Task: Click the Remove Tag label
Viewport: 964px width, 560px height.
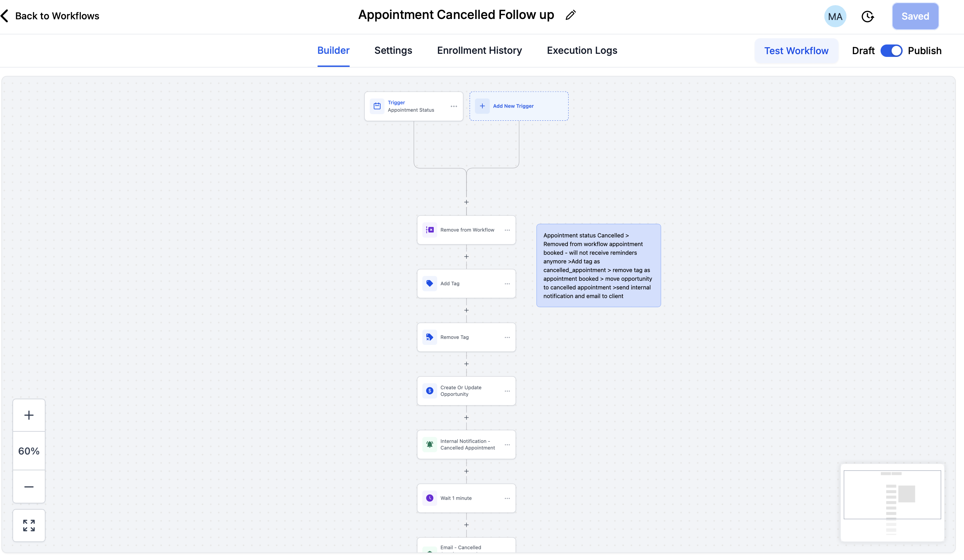Action: pyautogui.click(x=454, y=337)
